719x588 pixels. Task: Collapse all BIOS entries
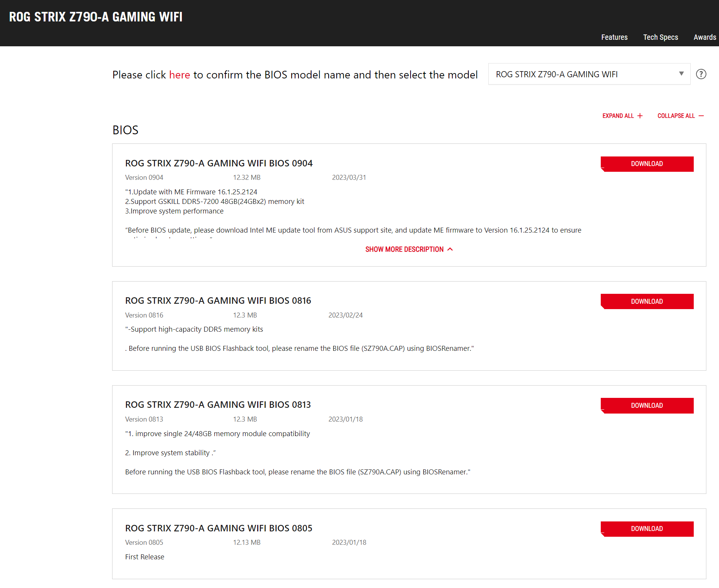pos(681,116)
